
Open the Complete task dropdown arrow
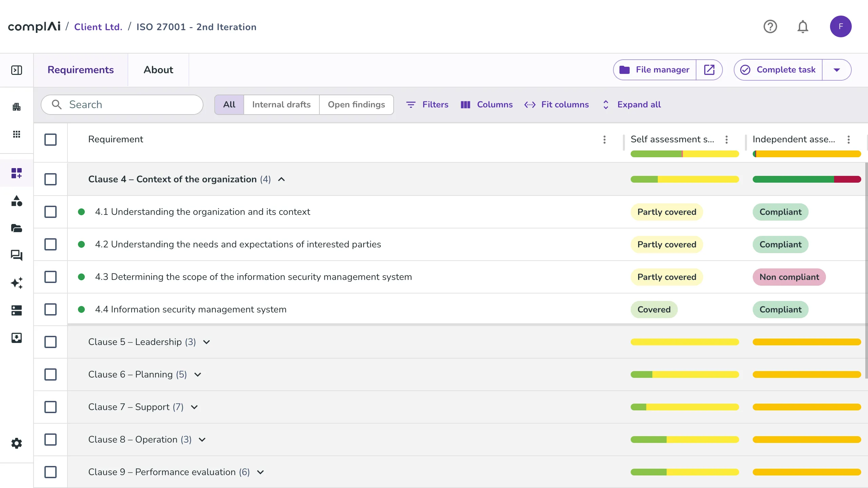(x=836, y=70)
